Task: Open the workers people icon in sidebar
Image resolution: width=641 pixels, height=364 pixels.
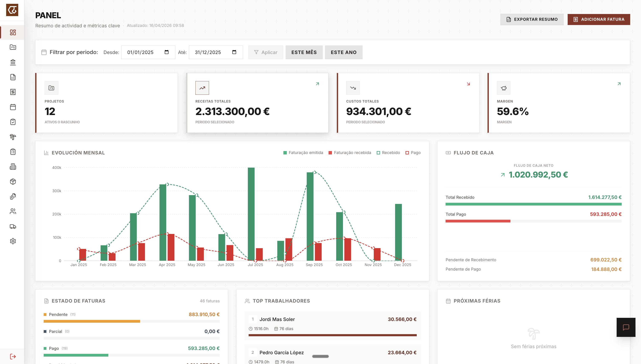Action: 13,211
